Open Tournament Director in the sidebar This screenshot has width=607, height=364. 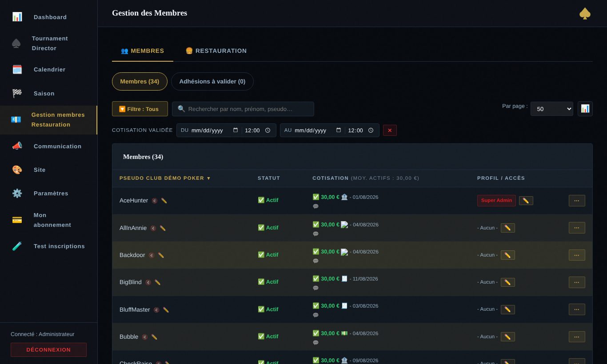tap(49, 43)
